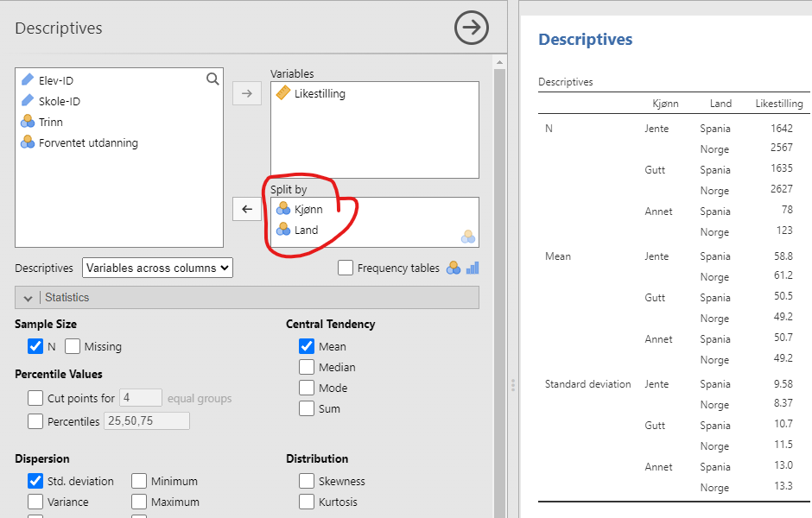This screenshot has height=518, width=812.
Task: Toggle the Median checkbox
Action: point(307,367)
